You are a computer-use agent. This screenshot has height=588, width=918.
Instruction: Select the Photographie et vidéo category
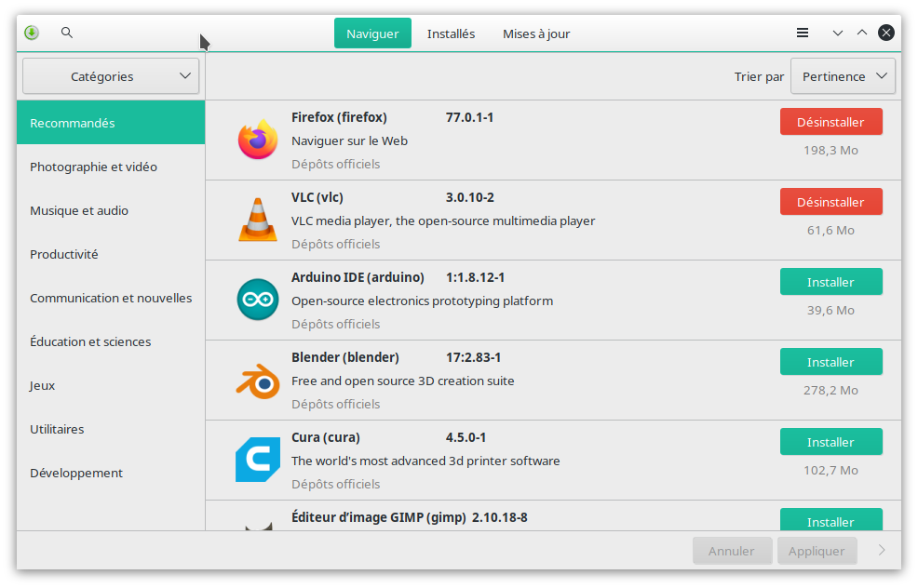point(93,167)
